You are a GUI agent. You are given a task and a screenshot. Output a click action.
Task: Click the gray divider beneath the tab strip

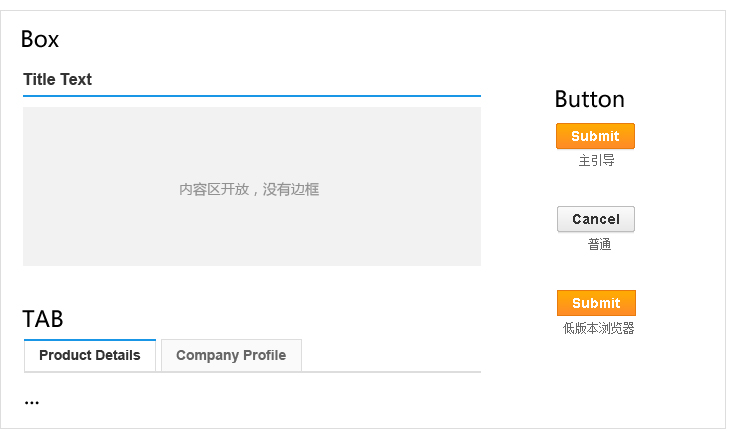point(400,372)
